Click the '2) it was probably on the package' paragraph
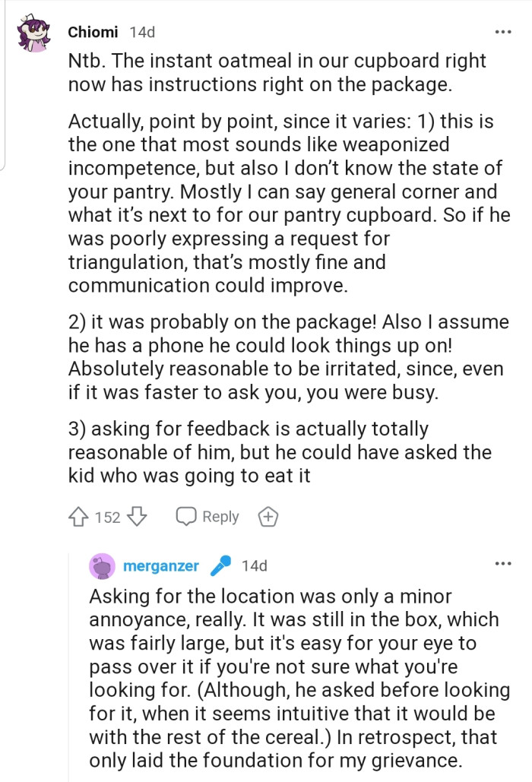 pos(289,356)
